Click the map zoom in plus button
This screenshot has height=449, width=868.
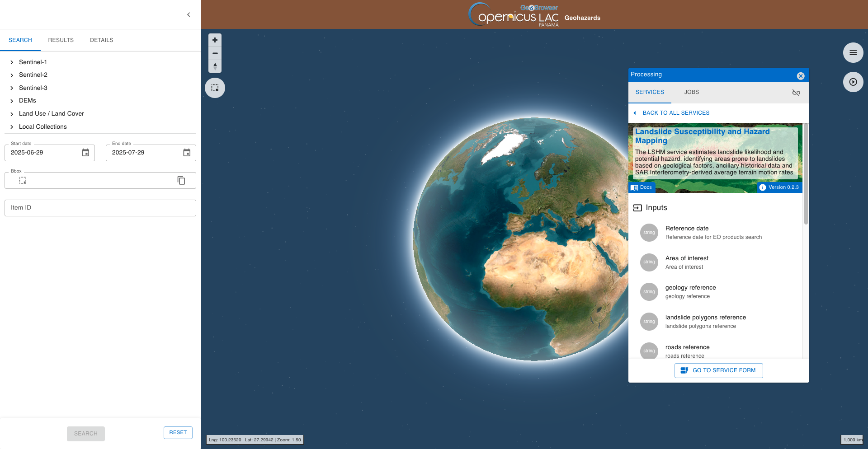[x=215, y=40]
